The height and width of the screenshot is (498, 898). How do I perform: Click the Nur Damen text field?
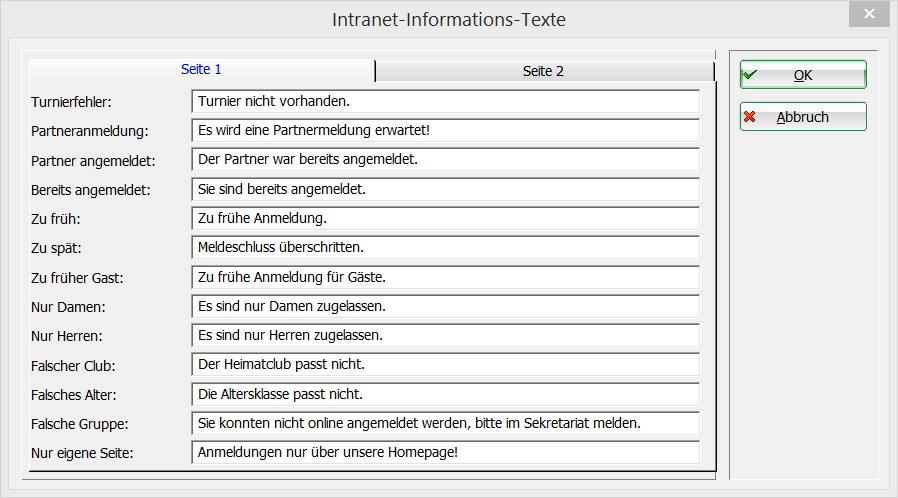[x=445, y=306]
